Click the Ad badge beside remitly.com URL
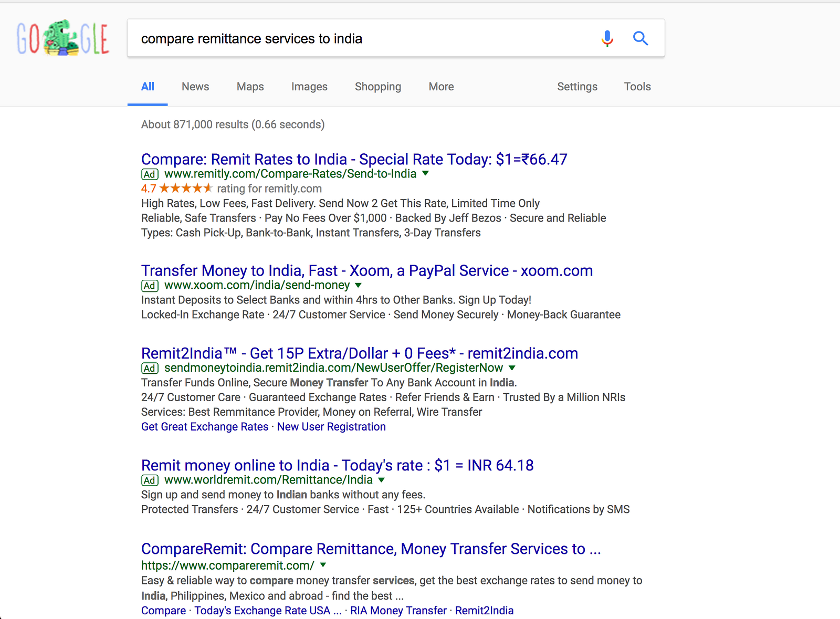 [150, 174]
